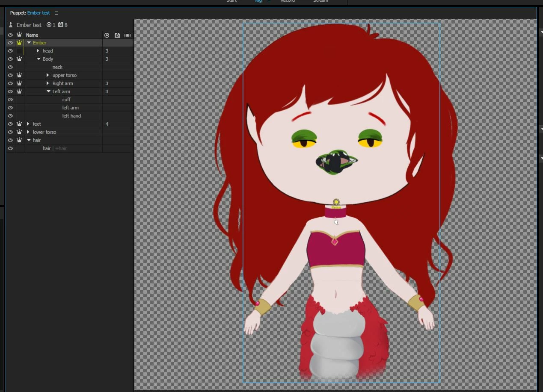Toggle the crown icon on the feet row

coord(19,124)
